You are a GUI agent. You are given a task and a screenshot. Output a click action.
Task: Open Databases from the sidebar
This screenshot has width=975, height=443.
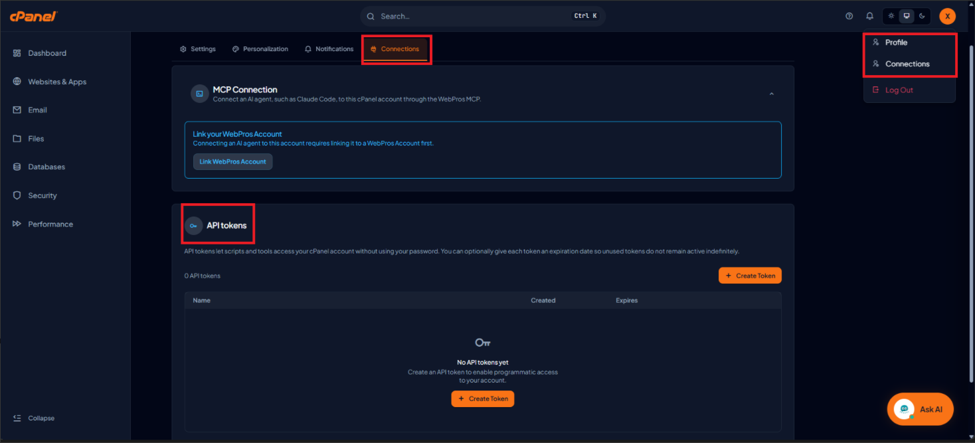tap(39, 167)
